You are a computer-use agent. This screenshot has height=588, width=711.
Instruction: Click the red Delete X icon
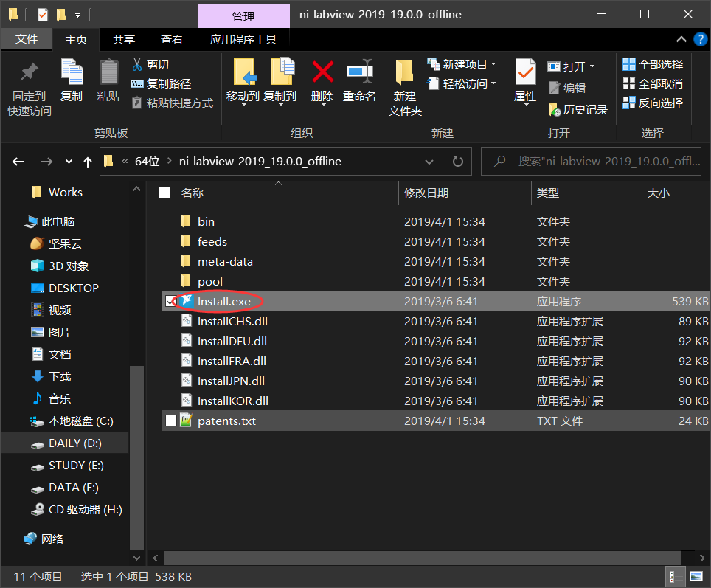[322, 72]
